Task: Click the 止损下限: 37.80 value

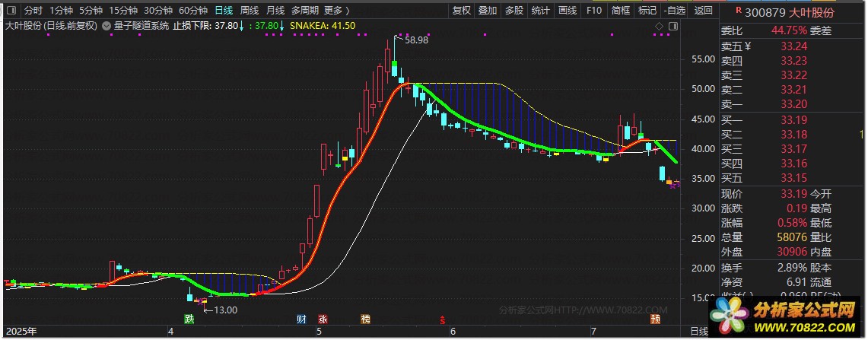Action: click(206, 25)
